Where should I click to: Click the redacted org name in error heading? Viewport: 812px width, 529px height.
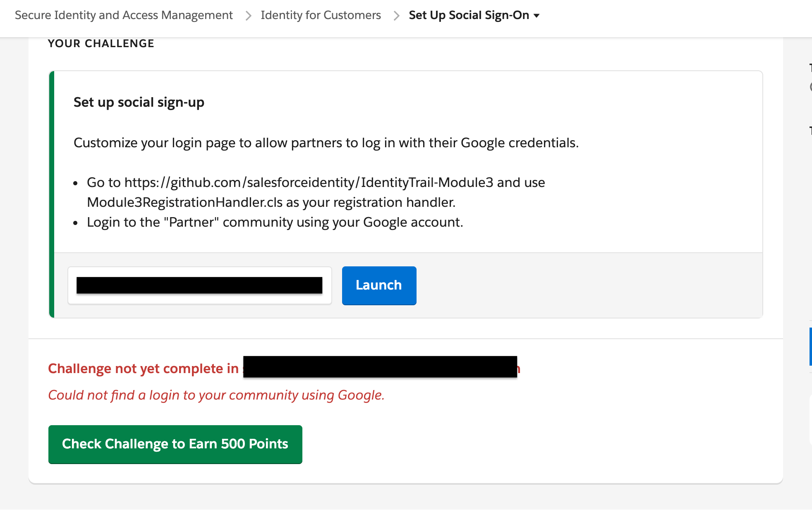(x=380, y=367)
